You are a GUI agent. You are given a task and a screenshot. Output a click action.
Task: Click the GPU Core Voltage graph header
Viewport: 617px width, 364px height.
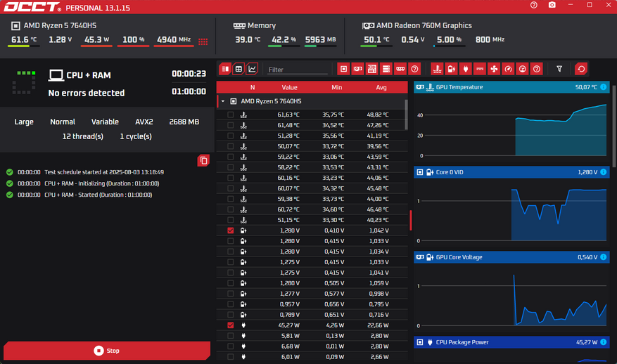tap(511, 257)
